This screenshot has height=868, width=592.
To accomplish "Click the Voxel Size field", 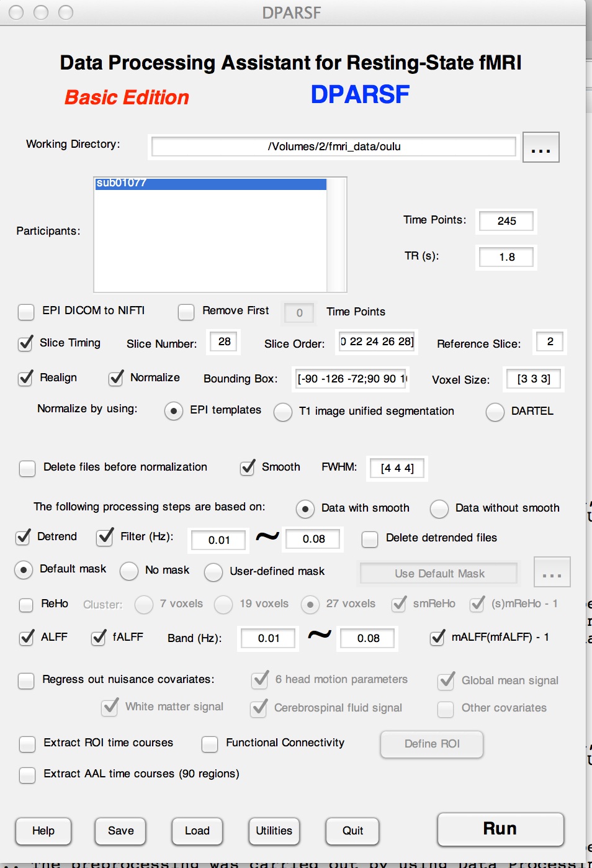I will [534, 379].
